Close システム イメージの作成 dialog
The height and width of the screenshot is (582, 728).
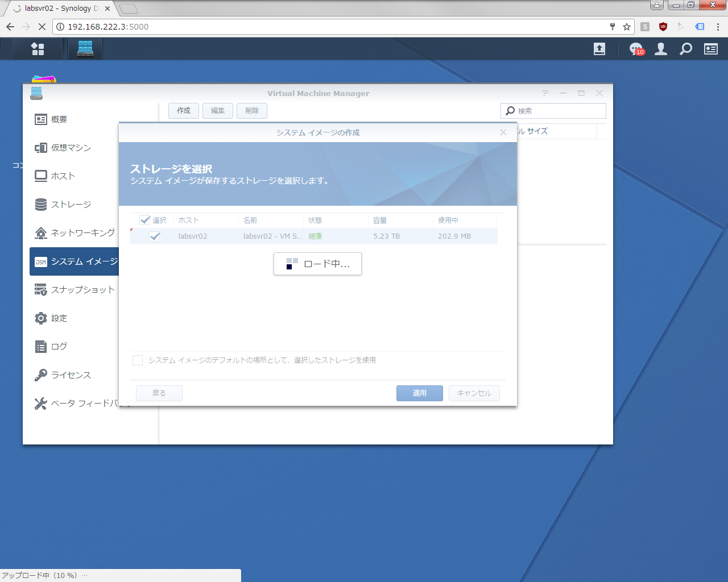503,132
